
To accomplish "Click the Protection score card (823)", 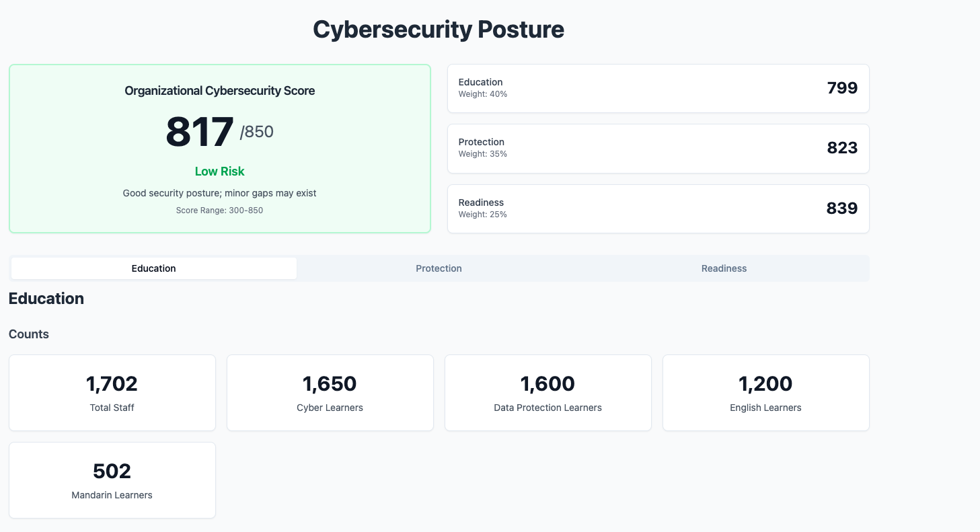I will tap(658, 148).
